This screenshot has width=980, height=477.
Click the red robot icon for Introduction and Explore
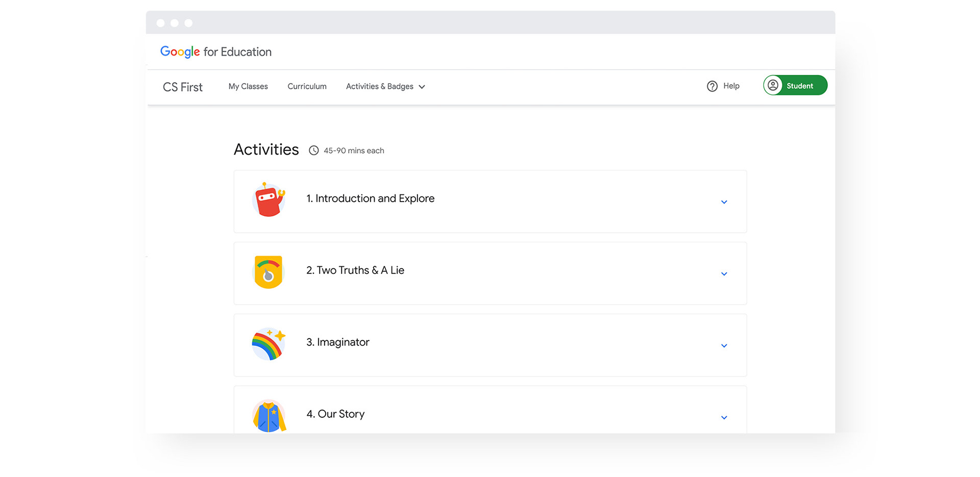click(x=268, y=199)
